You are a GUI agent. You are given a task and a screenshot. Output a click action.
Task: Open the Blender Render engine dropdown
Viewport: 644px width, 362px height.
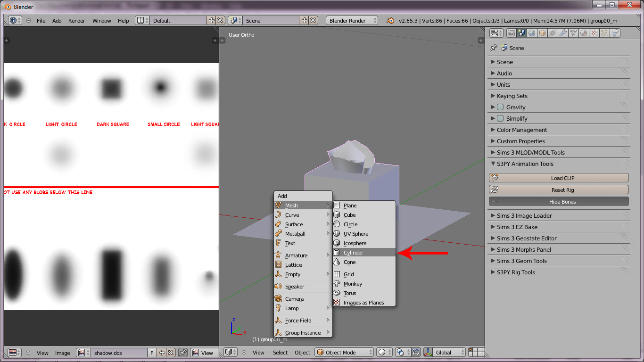(352, 21)
